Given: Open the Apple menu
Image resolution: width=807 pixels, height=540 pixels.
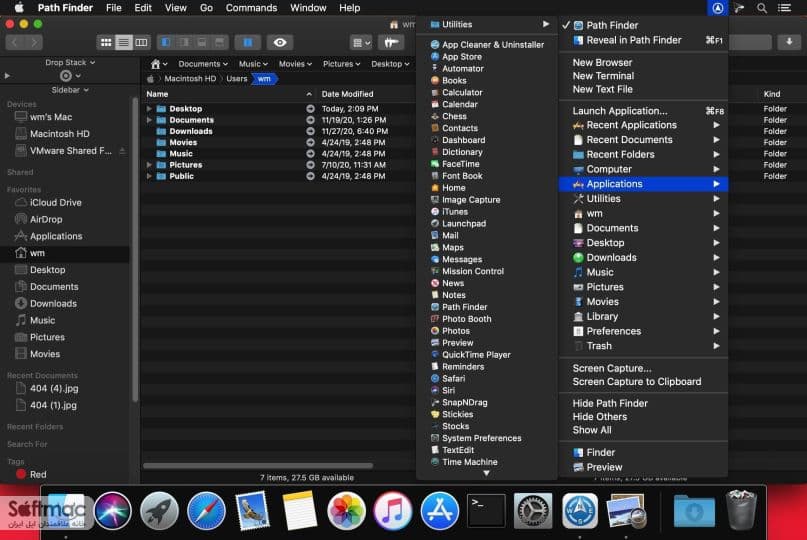Looking at the screenshot, I should (19, 8).
